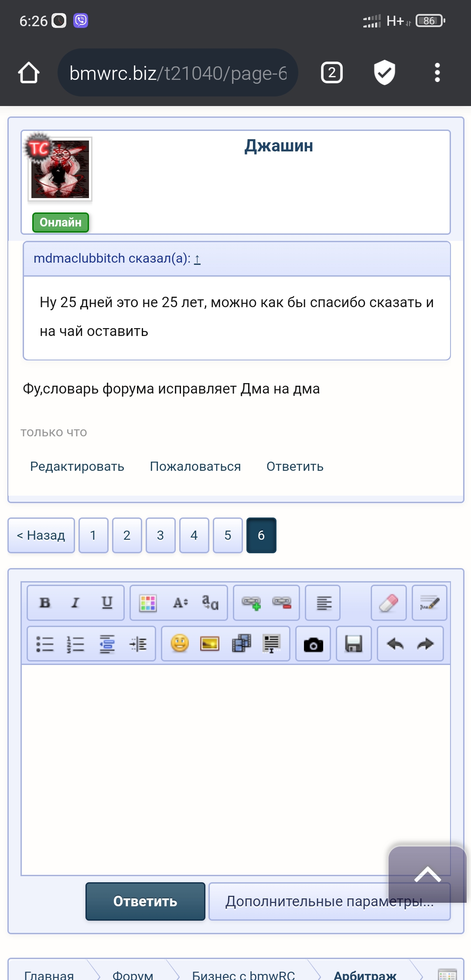Select current page 6
471x980 pixels.
click(261, 535)
